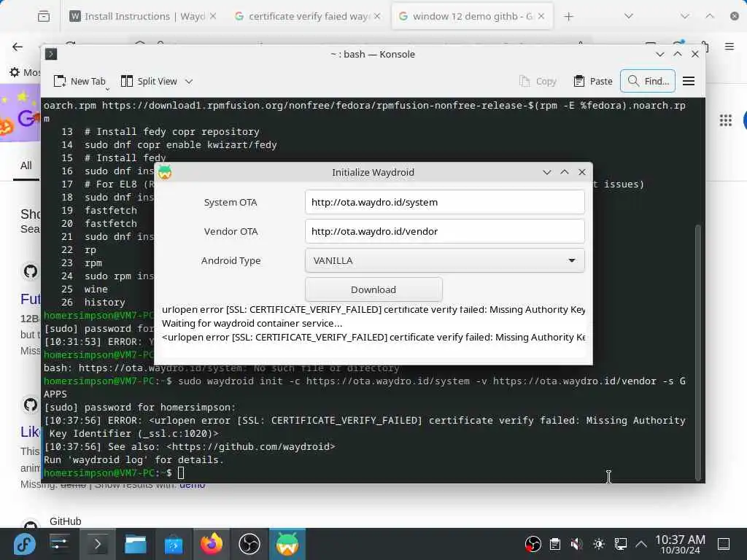This screenshot has width=747, height=560.
Task: Open New Tab in Konsole toolbar
Action: pos(80,82)
